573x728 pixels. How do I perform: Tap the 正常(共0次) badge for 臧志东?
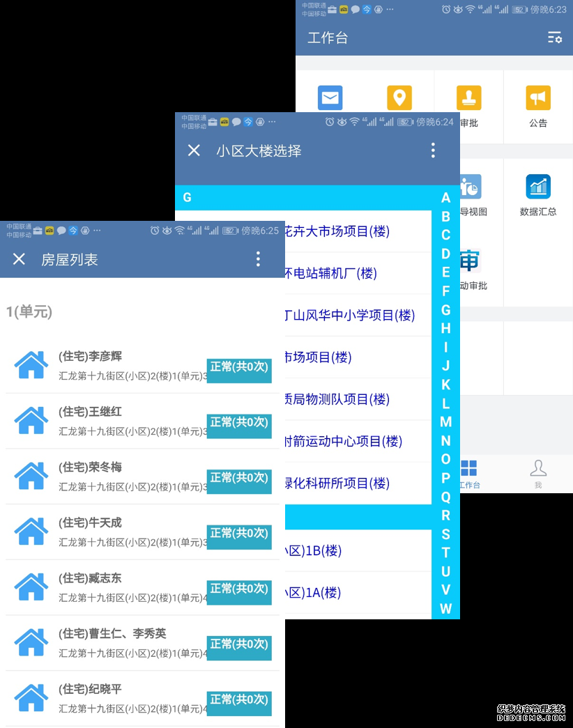(239, 592)
